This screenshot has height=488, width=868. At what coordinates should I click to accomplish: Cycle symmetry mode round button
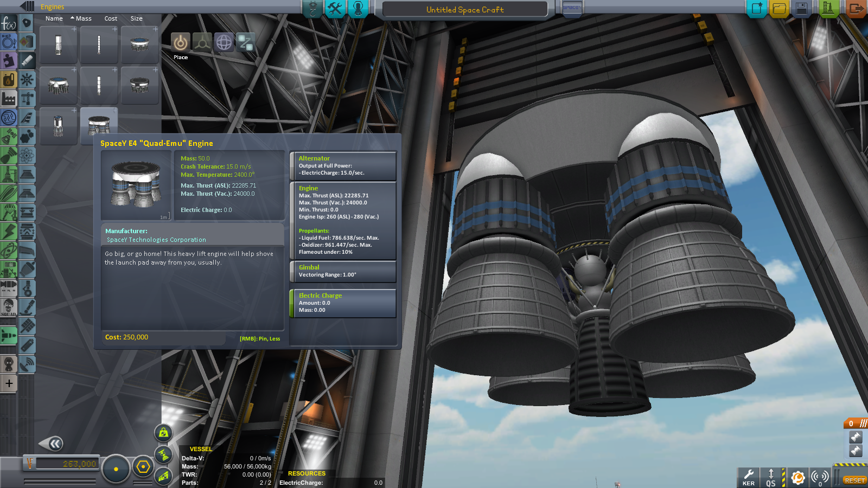116,469
